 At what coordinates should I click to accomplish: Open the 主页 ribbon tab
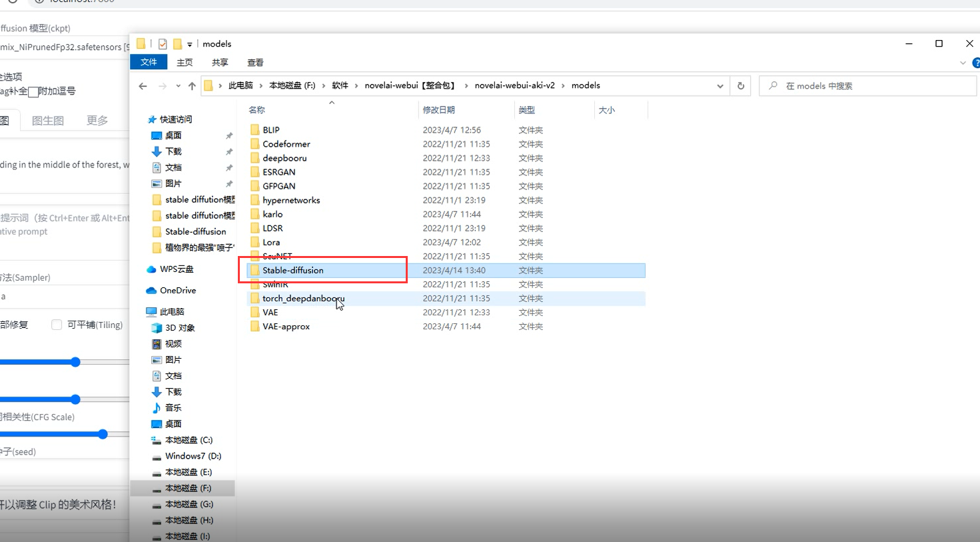[185, 62]
